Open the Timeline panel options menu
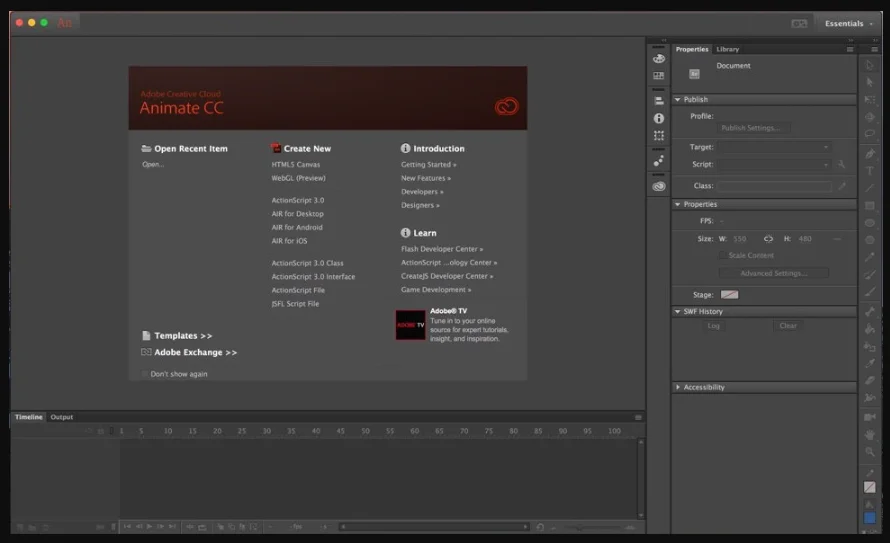890x543 pixels. (638, 417)
